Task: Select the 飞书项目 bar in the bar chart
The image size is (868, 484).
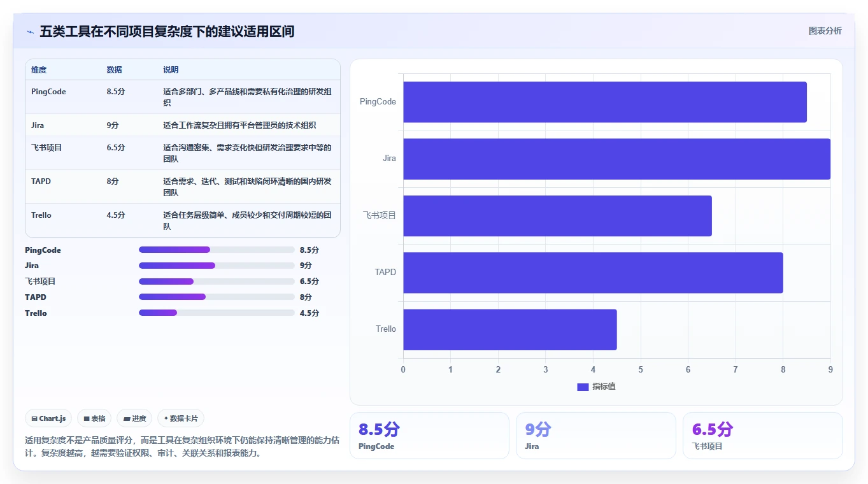Action: [x=557, y=215]
